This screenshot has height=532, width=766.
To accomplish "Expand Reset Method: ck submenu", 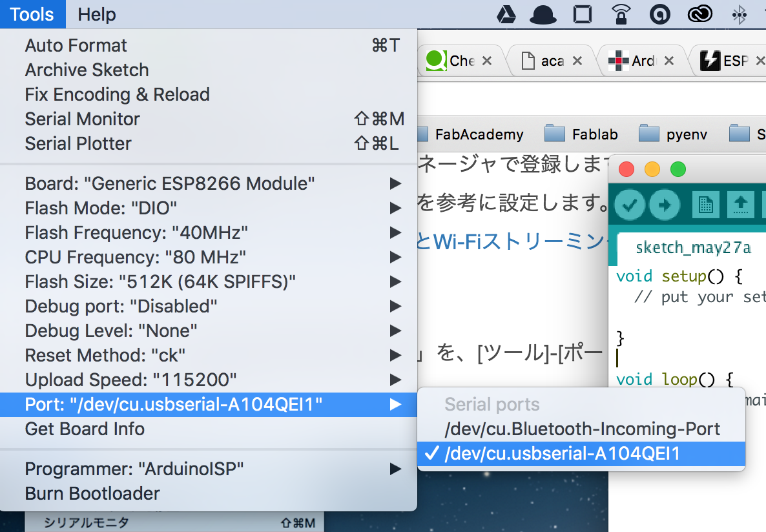I will point(209,355).
